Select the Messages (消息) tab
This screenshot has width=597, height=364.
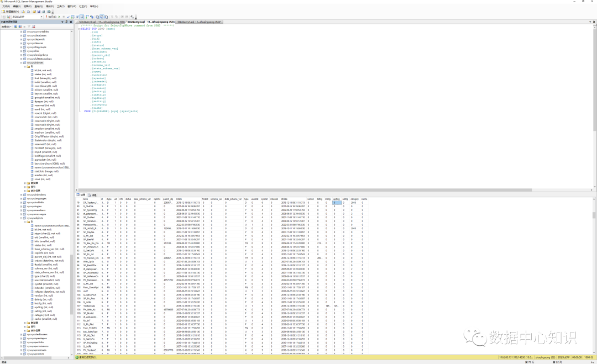point(92,195)
